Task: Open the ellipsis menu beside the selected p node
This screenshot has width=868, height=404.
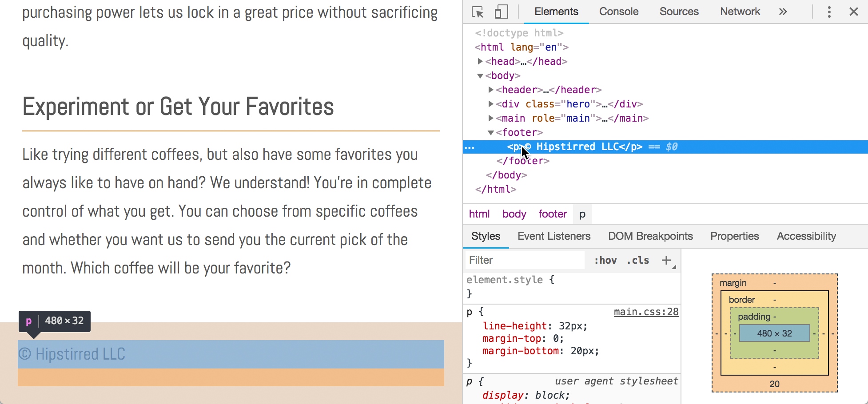Action: (x=470, y=147)
